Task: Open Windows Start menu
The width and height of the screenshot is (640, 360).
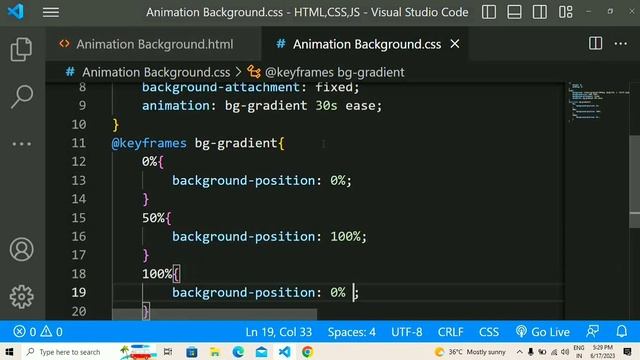Action: click(x=9, y=352)
